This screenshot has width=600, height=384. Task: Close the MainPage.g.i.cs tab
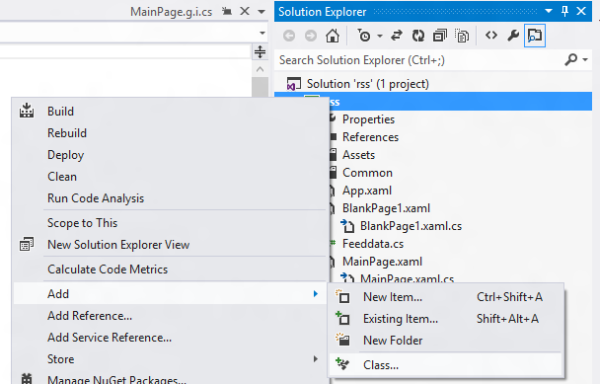pos(245,11)
